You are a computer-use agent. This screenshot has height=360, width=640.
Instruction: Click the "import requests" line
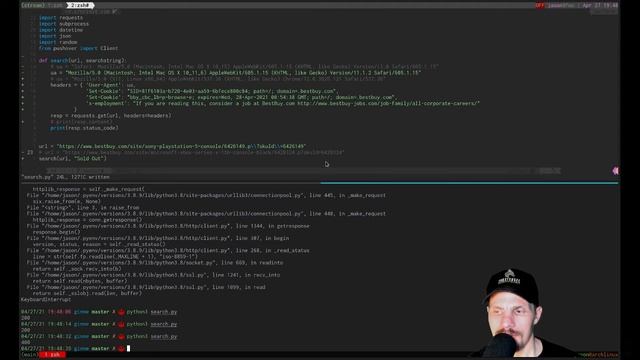(x=61, y=18)
